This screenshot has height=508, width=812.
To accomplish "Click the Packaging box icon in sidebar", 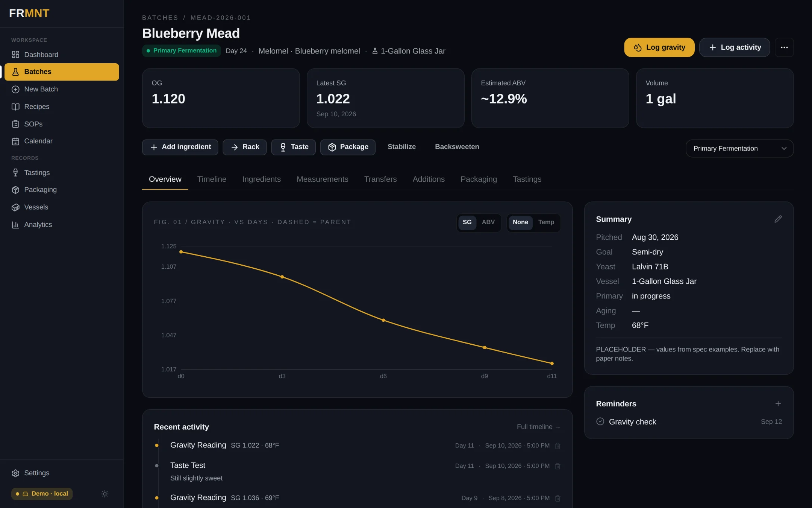I will (x=15, y=190).
